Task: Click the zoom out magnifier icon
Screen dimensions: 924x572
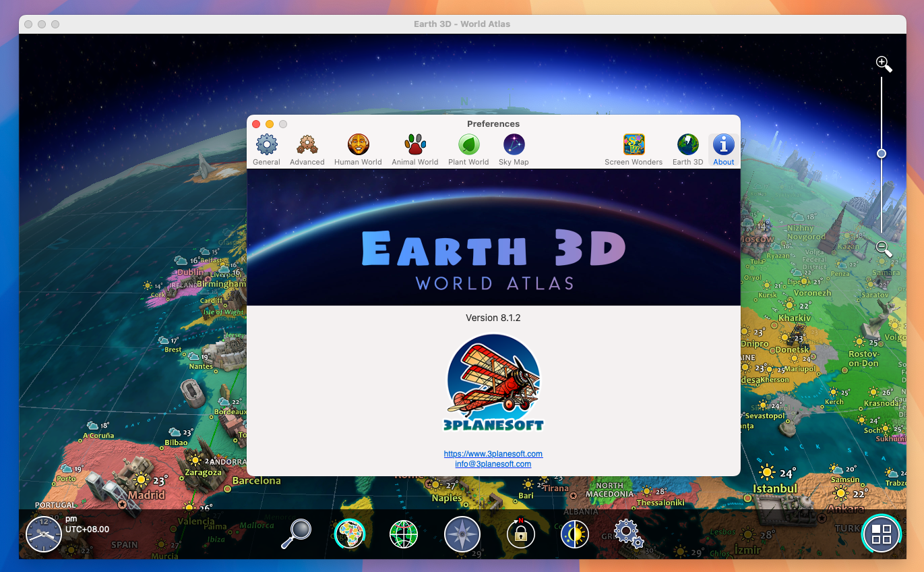Action: 884,248
